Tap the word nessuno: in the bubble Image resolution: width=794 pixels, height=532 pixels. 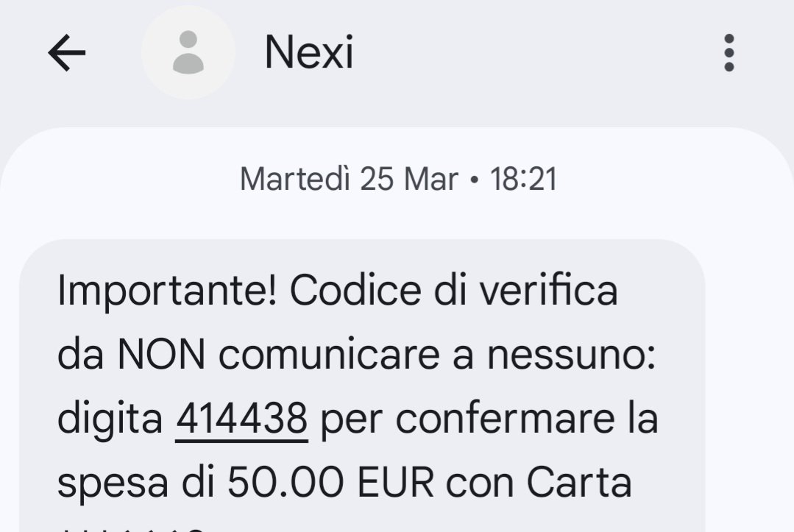click(x=571, y=356)
